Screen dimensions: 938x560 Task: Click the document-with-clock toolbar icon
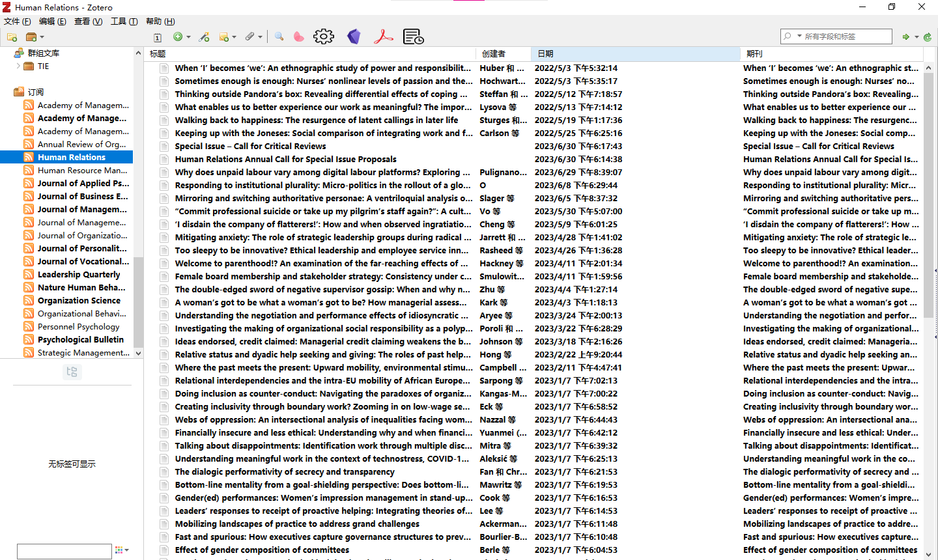(x=414, y=36)
